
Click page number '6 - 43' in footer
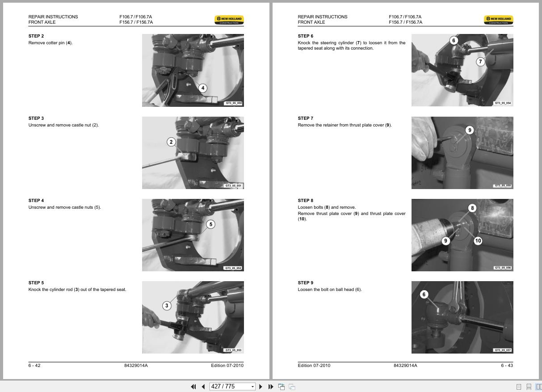point(507,366)
